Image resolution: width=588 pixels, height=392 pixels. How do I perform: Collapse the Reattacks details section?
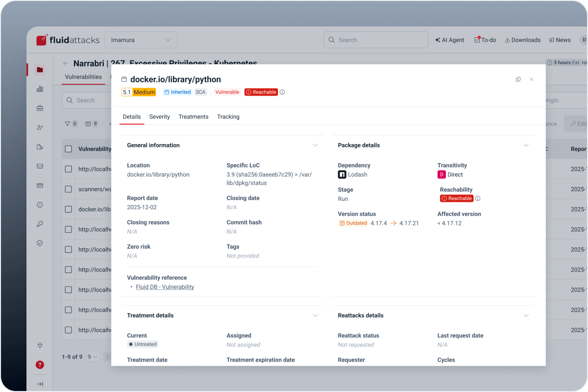coord(526,316)
